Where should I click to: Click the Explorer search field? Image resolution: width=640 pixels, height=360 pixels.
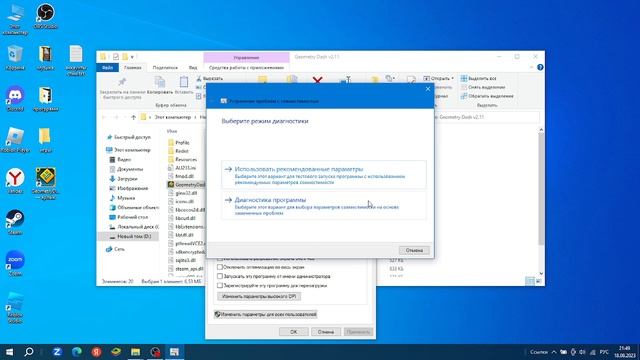487,117
